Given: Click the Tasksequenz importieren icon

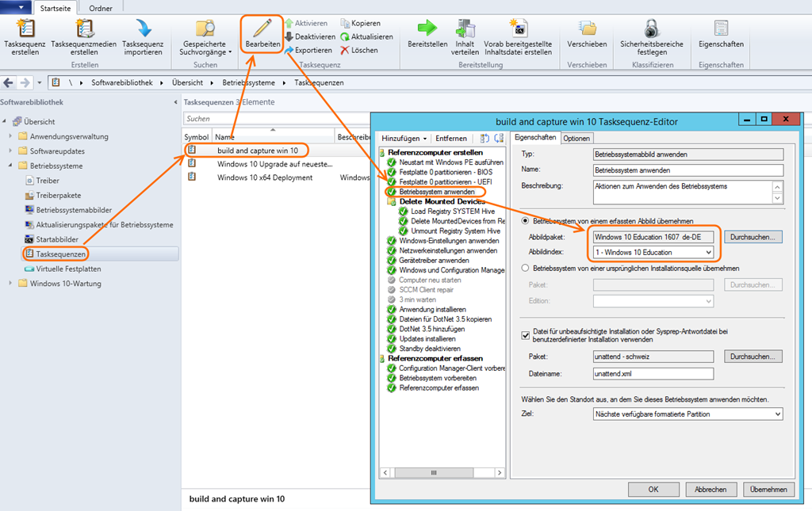Looking at the screenshot, I should pyautogui.click(x=143, y=30).
